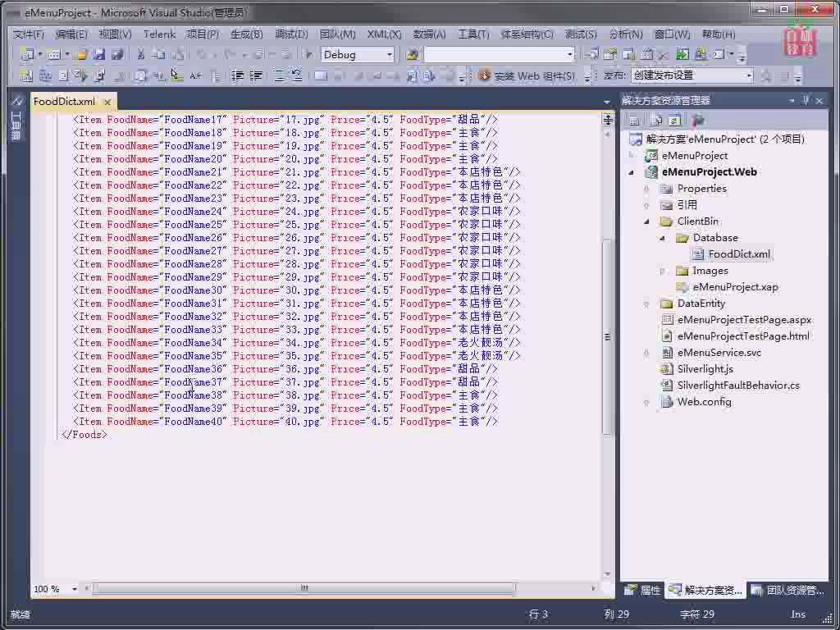Comment out selected lines via toolbar icon
The width and height of the screenshot is (840, 630).
pyautogui.click(x=279, y=75)
